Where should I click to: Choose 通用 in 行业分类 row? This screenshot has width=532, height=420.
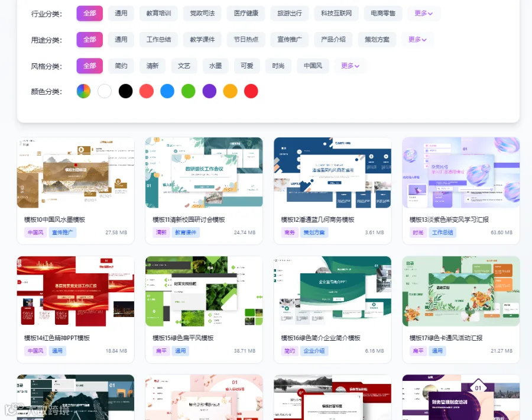121,13
